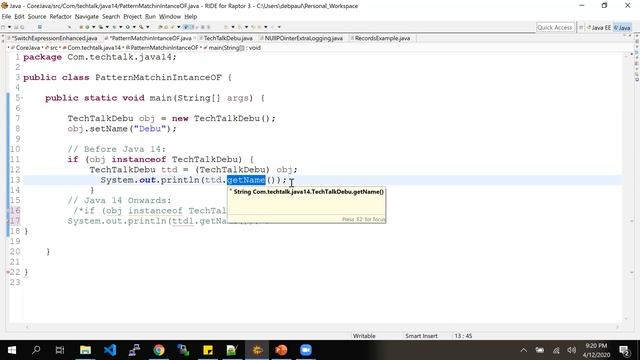Open the Windows Start menu

tap(12, 350)
